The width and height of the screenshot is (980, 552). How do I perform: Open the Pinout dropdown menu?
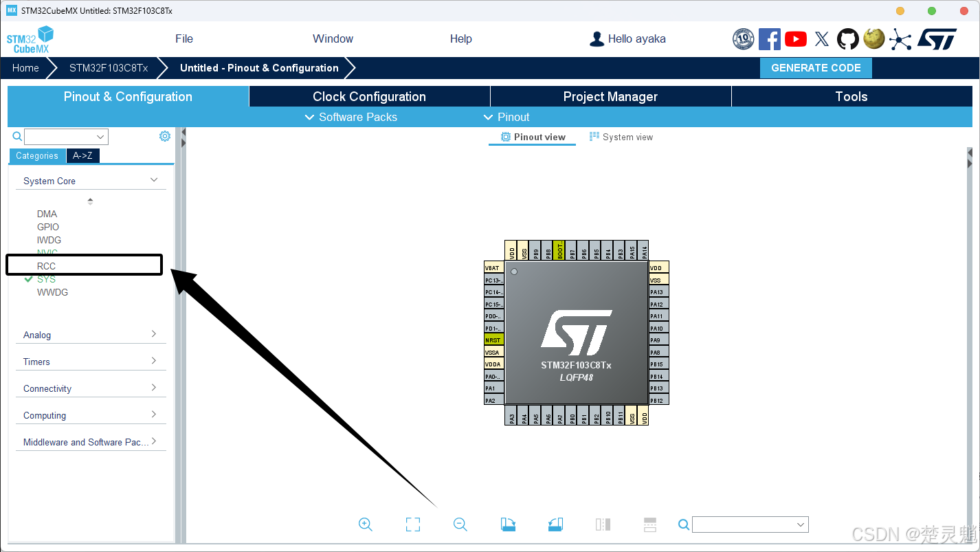pos(506,117)
